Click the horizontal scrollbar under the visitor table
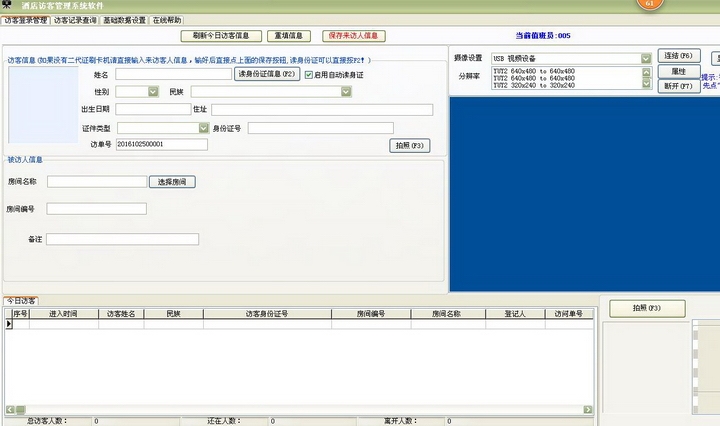Viewport: 720px width, 426px height. pyautogui.click(x=300, y=409)
